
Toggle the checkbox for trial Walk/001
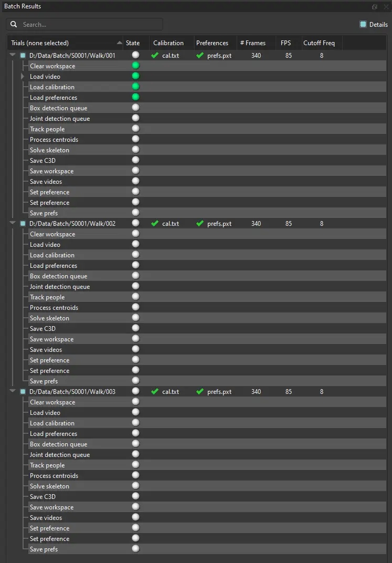(x=23, y=55)
